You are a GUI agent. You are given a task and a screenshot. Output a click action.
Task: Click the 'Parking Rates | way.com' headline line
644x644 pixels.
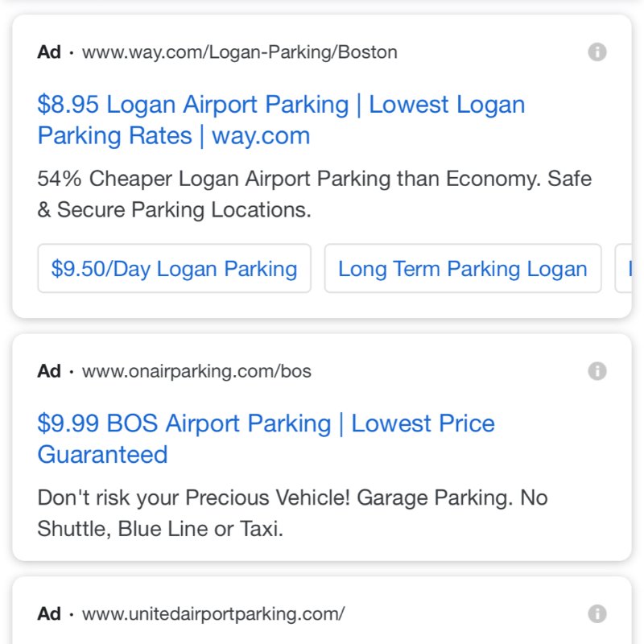pyautogui.click(x=174, y=136)
